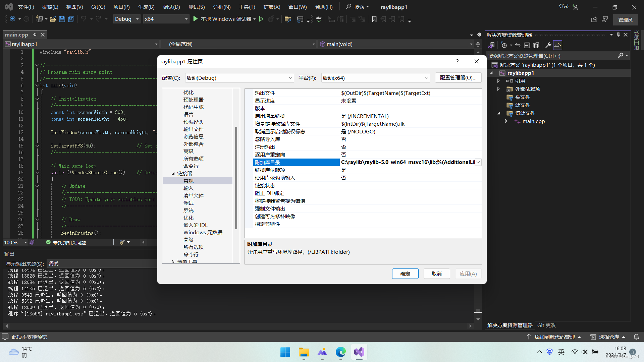Switch to the Git 更改 tab
This screenshot has height=362, width=644.
(546, 325)
